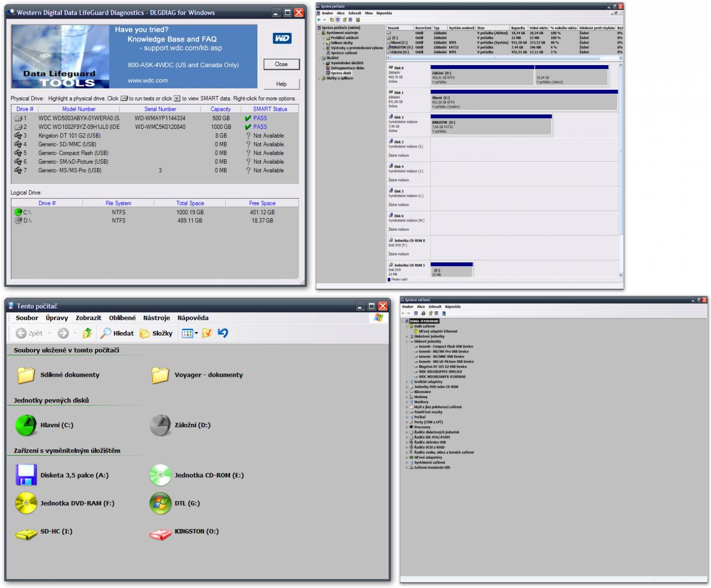This screenshot has width=711, height=588.
Task: Collapse Systémové nástroje tree node
Action: click(319, 33)
